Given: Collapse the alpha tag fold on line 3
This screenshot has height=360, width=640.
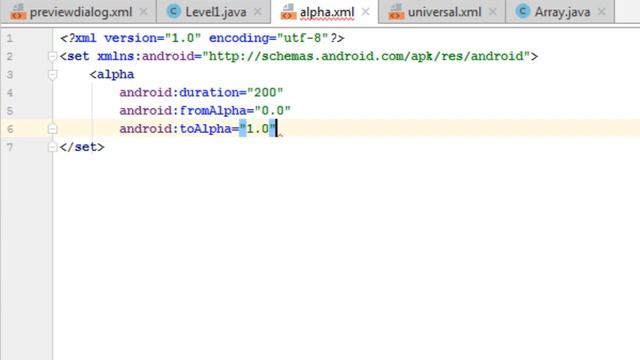Looking at the screenshot, I should [52, 74].
